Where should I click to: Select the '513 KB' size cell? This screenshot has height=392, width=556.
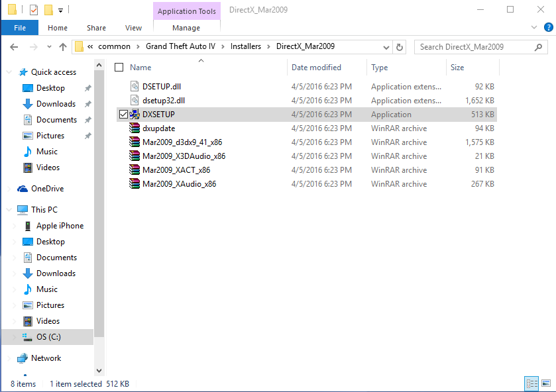tap(482, 115)
